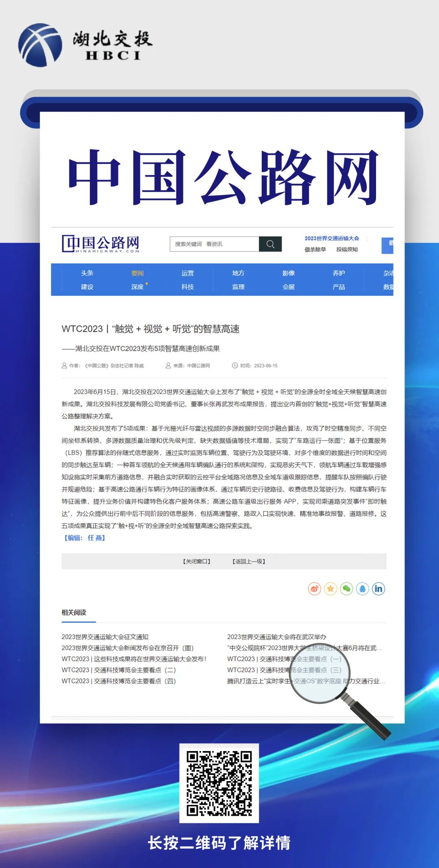439x868 pixels.
Task: Click the QR code image
Action: [219, 783]
